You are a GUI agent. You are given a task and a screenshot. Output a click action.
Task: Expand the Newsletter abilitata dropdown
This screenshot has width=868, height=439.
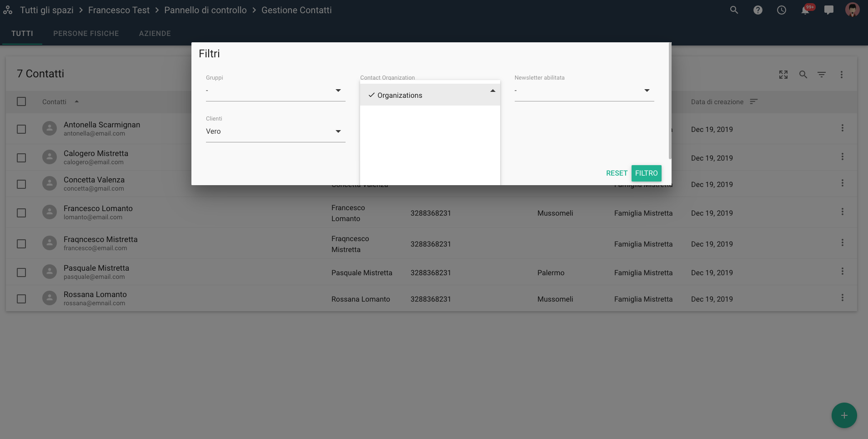(584, 91)
